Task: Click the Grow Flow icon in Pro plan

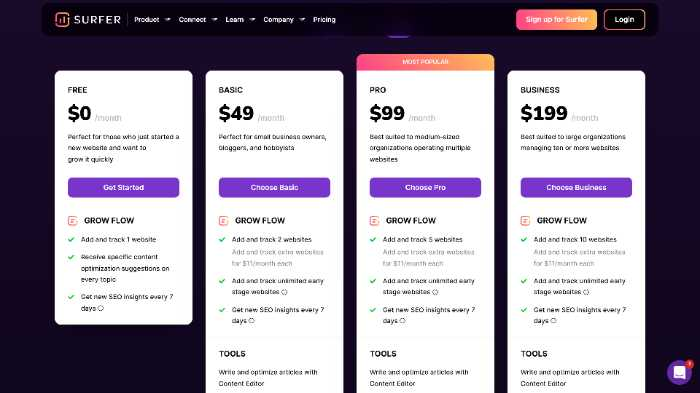Action: point(374,221)
